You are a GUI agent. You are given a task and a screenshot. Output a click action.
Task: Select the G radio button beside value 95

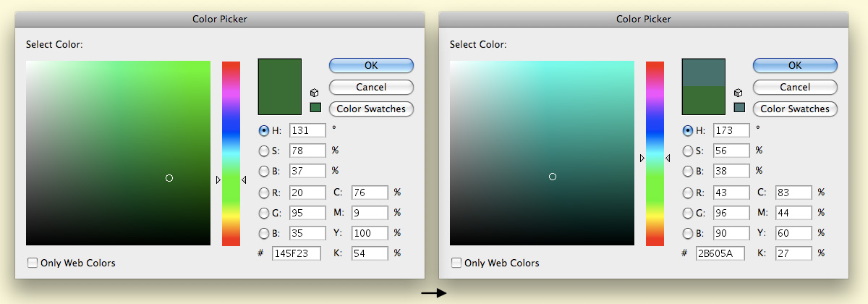coord(264,213)
